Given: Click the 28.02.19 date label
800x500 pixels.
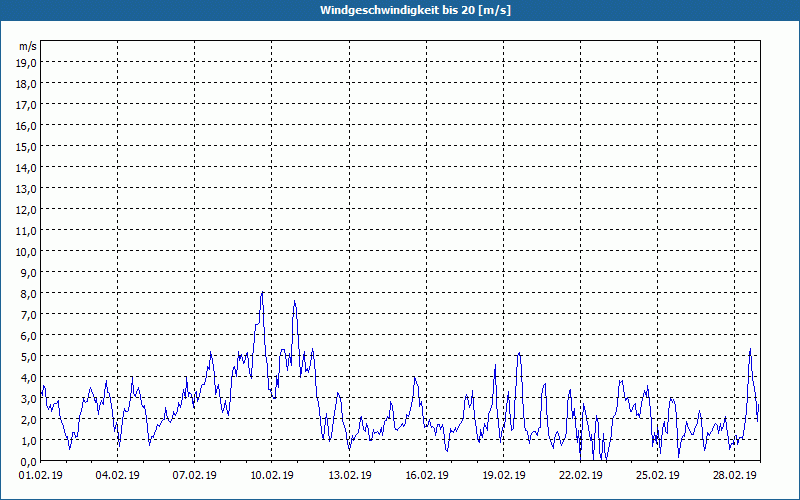Looking at the screenshot, I should (734, 476).
